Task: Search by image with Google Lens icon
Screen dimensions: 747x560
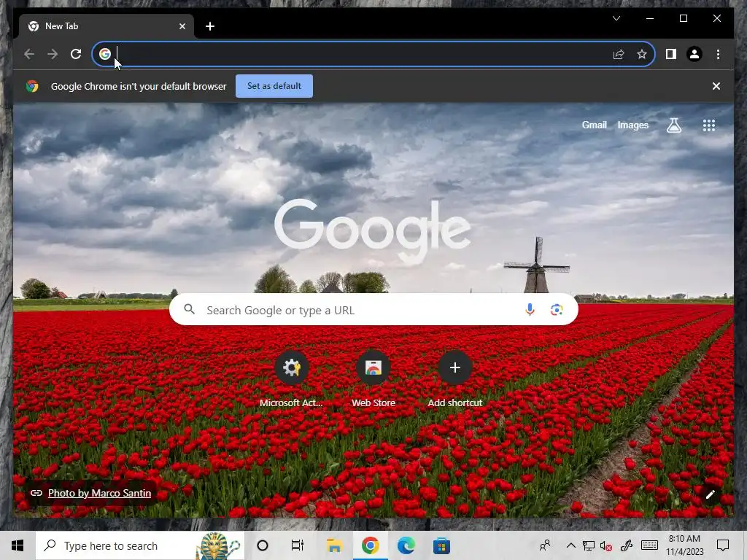Action: pyautogui.click(x=557, y=310)
